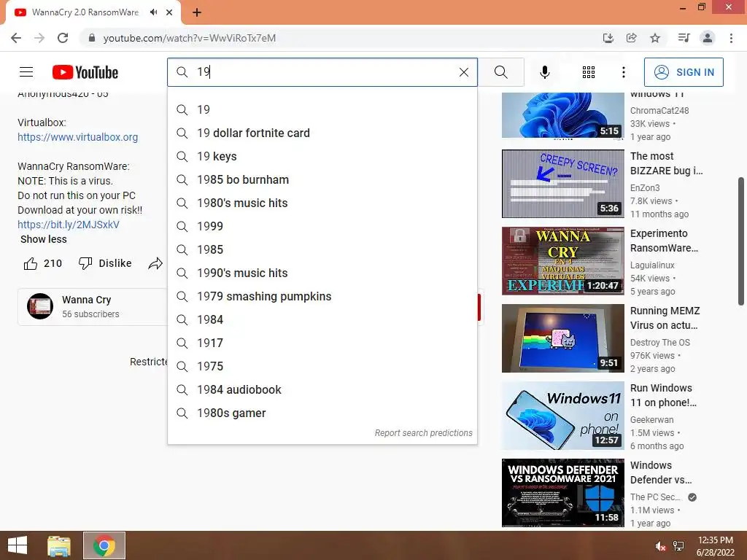Screen dimensions: 747x560
Task: Open the bit.ly/2MJSxkV download link
Action: (69, 225)
